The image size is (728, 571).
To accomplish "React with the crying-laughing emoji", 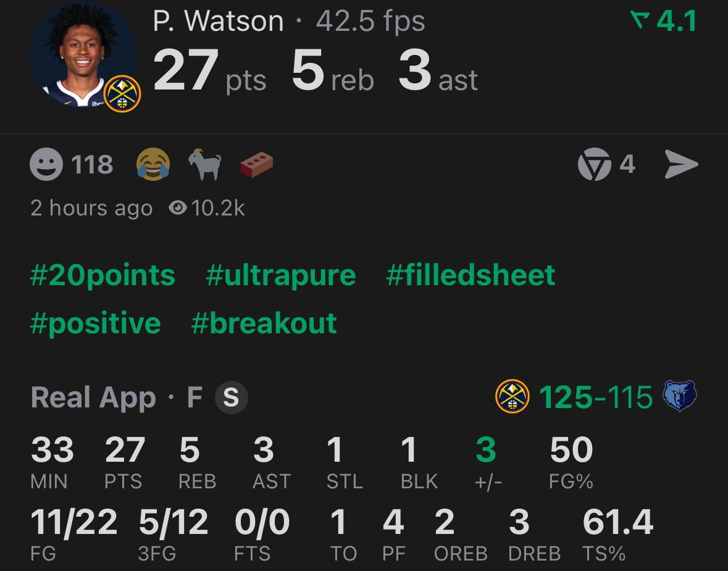I will coord(153,164).
